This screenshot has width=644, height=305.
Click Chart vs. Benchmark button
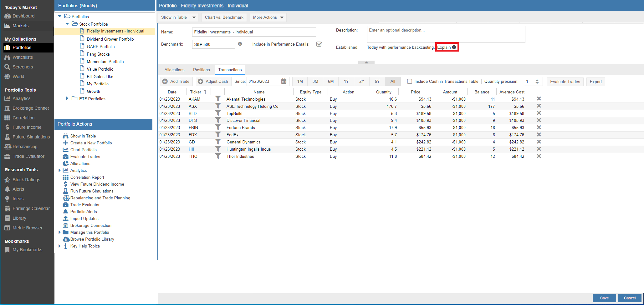(224, 17)
